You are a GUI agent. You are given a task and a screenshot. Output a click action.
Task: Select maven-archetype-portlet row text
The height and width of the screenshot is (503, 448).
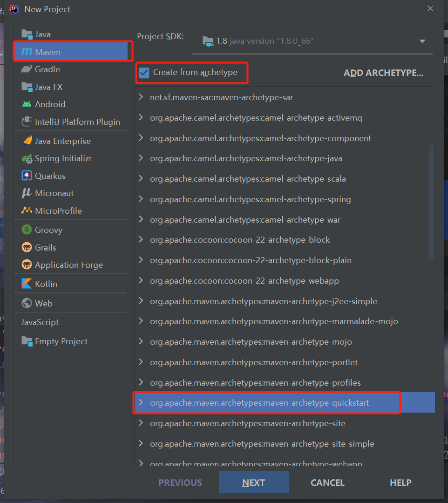254,362
